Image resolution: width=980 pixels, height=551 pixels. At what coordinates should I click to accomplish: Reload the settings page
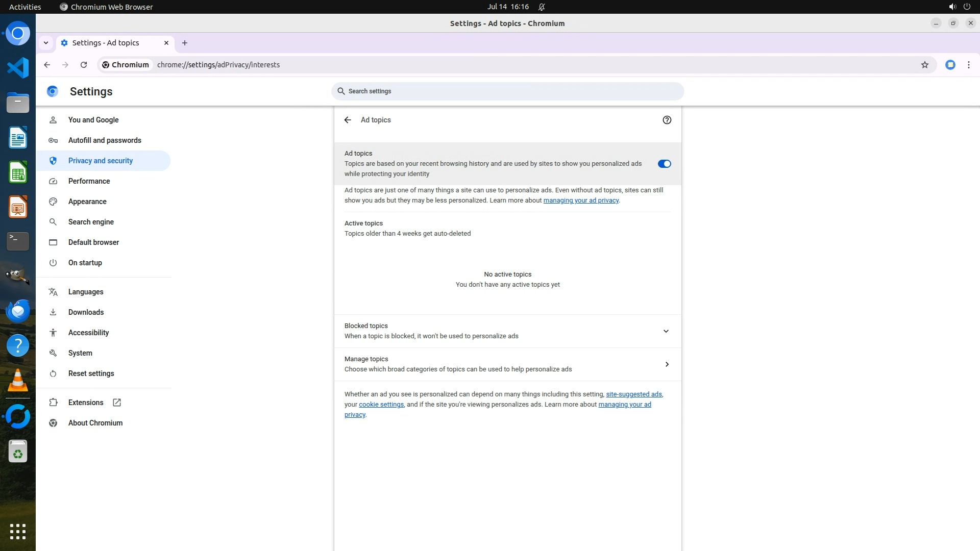(x=84, y=65)
